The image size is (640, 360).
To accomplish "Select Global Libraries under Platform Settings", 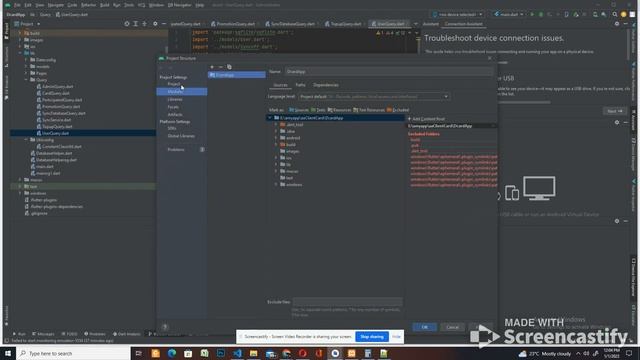I will coord(181,136).
